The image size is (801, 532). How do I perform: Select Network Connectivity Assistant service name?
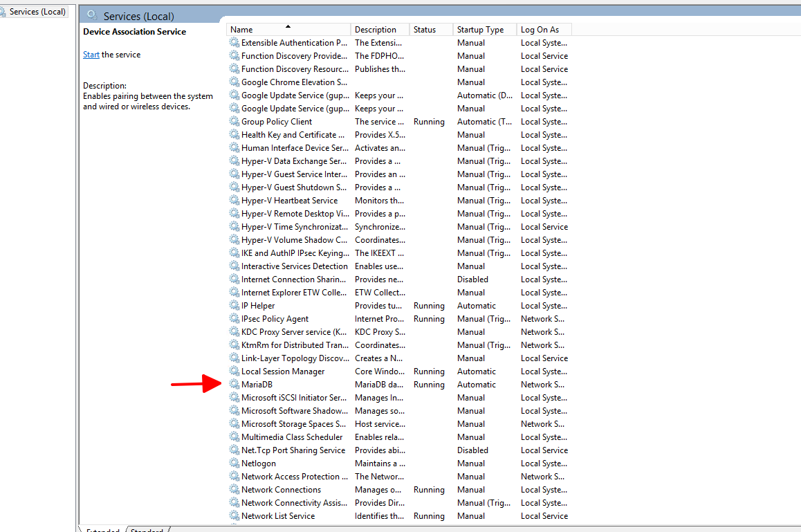point(294,503)
